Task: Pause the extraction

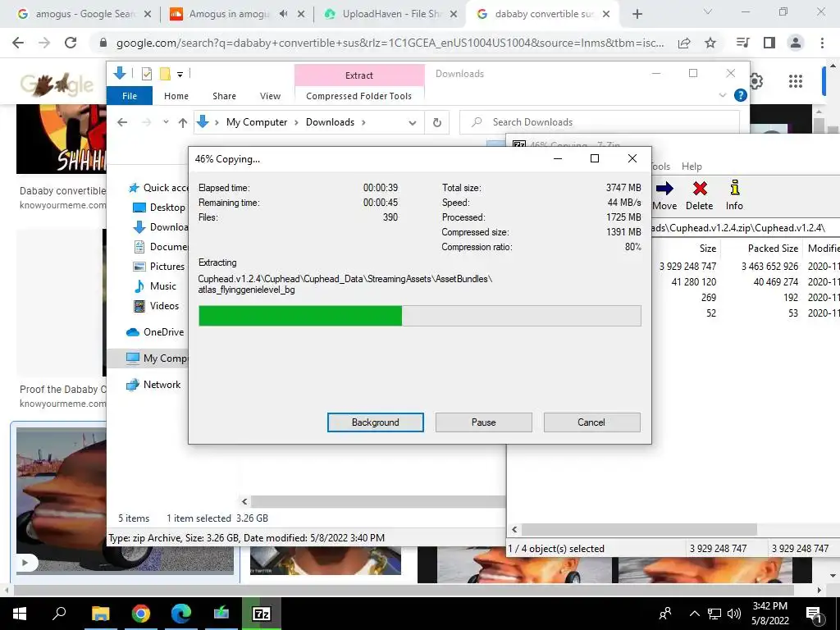Action: click(484, 422)
